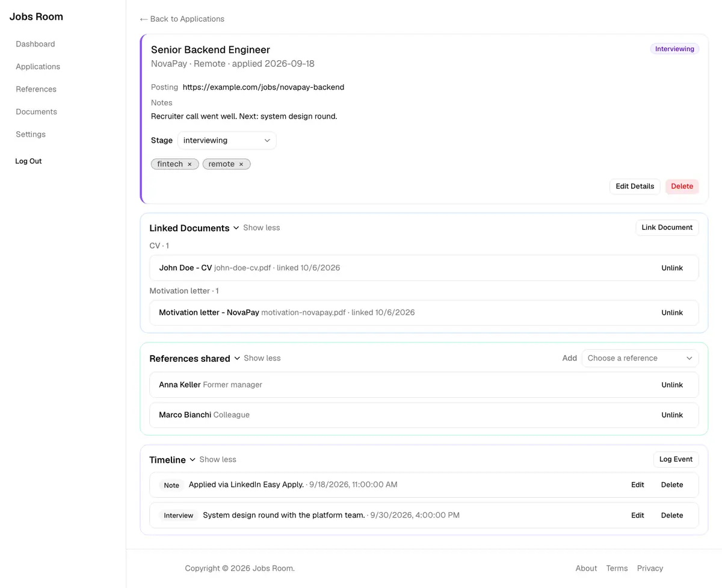Screen dimensions: 722x588
Task: Click the Anna Keller reference name
Action: click(x=180, y=385)
